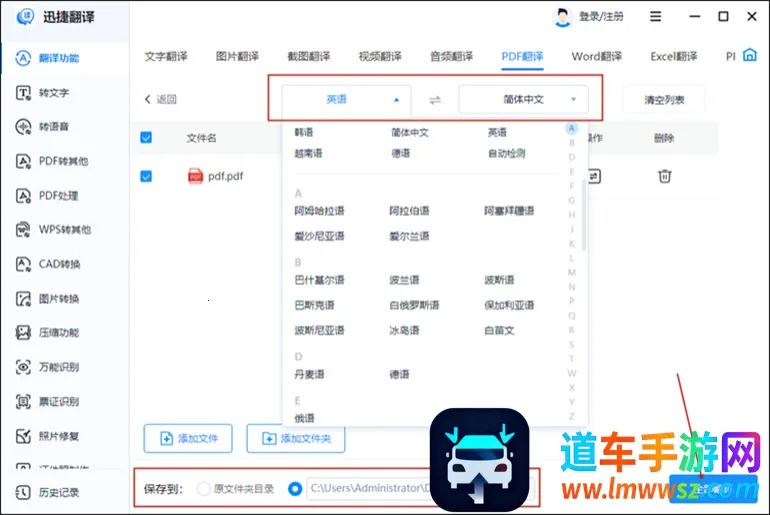The width and height of the screenshot is (770, 515).
Task: Switch to the Excel翻译 tab
Action: 674,56
